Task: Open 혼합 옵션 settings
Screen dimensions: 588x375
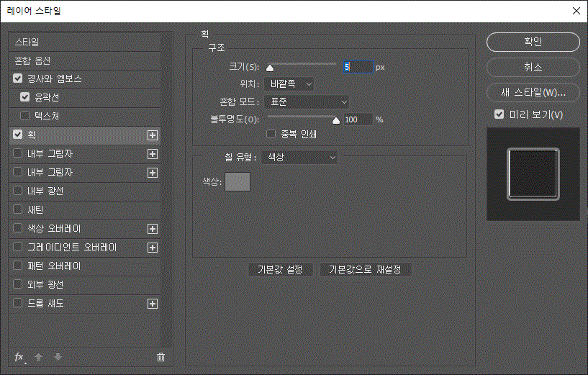Action: coord(85,60)
